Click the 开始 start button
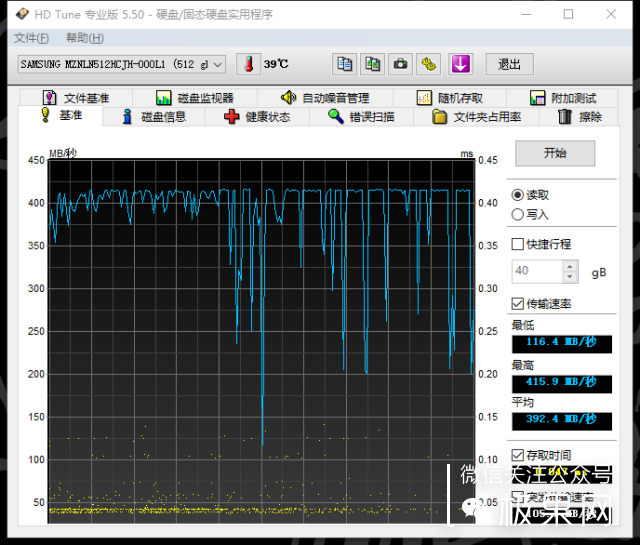This screenshot has width=640, height=545. pyautogui.click(x=555, y=153)
